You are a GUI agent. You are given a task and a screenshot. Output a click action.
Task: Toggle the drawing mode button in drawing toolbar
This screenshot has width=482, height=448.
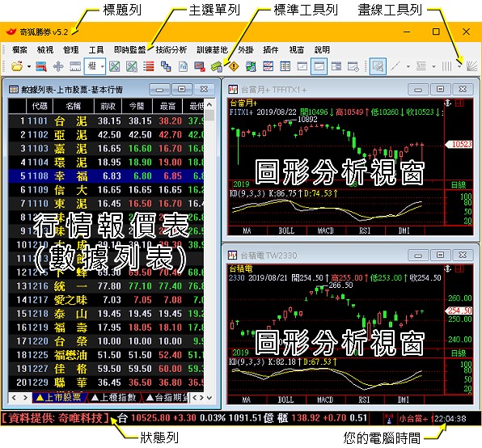378,66
